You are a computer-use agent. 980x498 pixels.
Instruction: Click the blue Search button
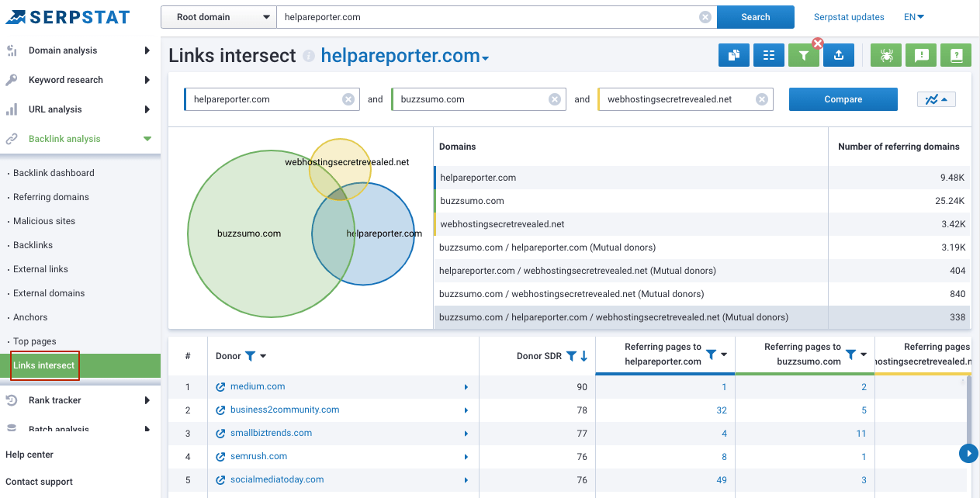[x=756, y=17]
